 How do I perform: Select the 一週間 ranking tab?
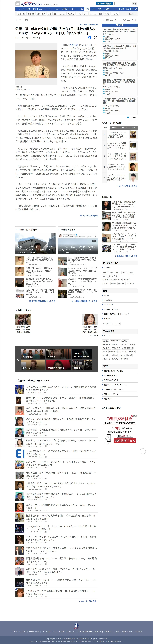114,127
